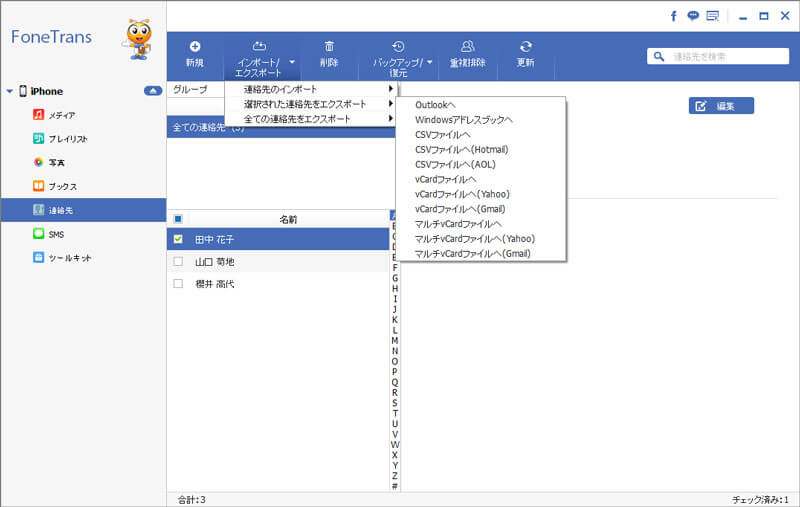
Task: Open Books (ブックス) in sidebar
Action: click(62, 186)
